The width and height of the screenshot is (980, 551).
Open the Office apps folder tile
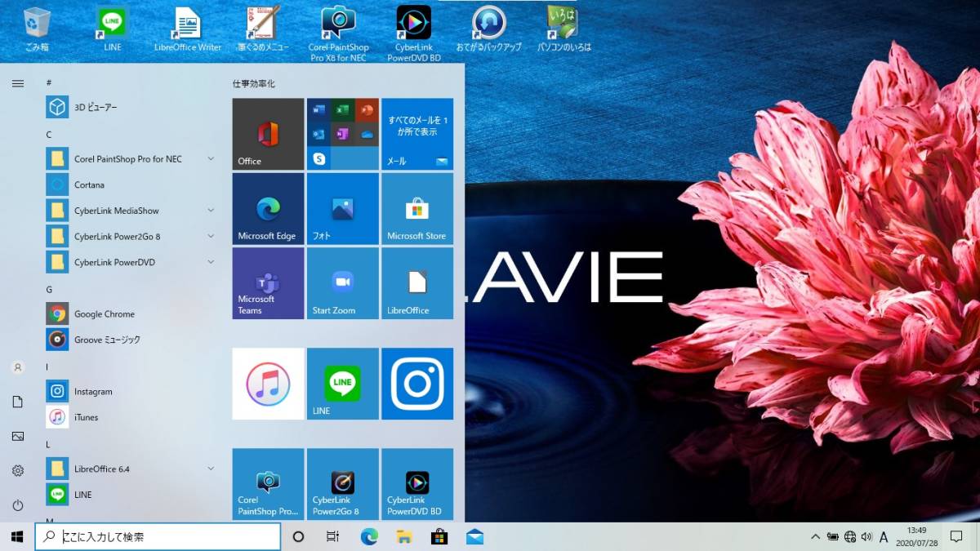pos(342,134)
